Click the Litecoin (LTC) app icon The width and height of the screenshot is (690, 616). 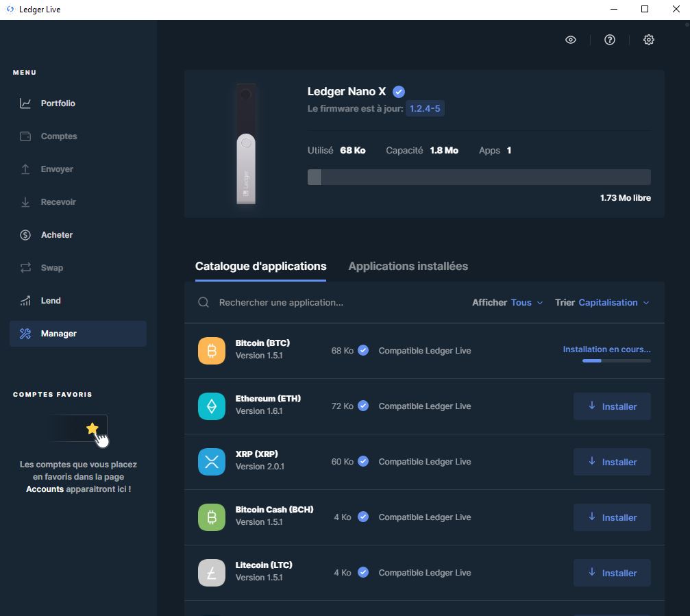click(211, 572)
